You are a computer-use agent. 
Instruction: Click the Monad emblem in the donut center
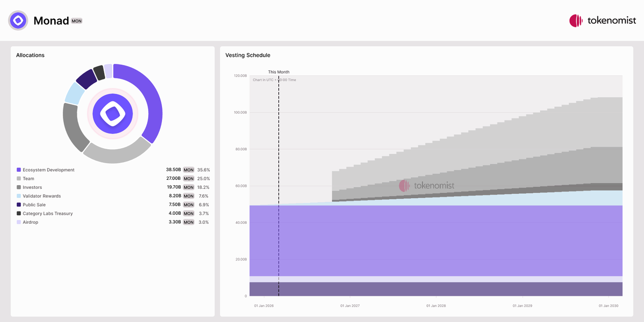click(x=112, y=113)
